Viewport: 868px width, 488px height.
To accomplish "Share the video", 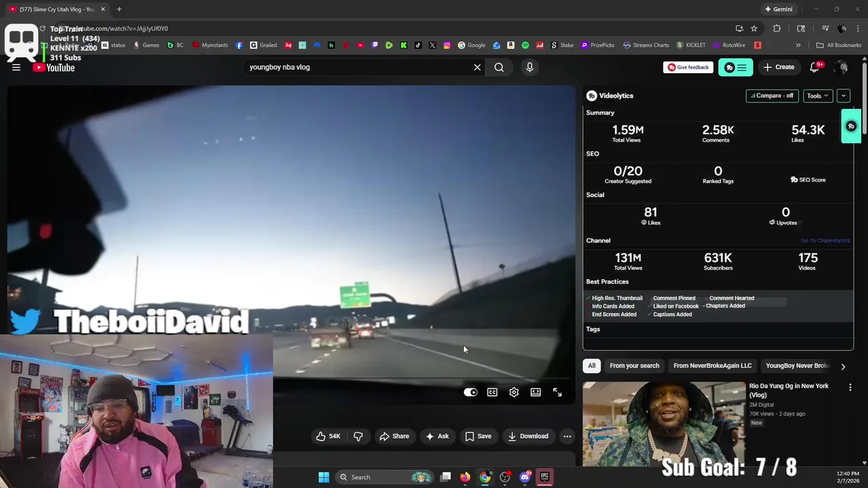I will click(x=394, y=436).
